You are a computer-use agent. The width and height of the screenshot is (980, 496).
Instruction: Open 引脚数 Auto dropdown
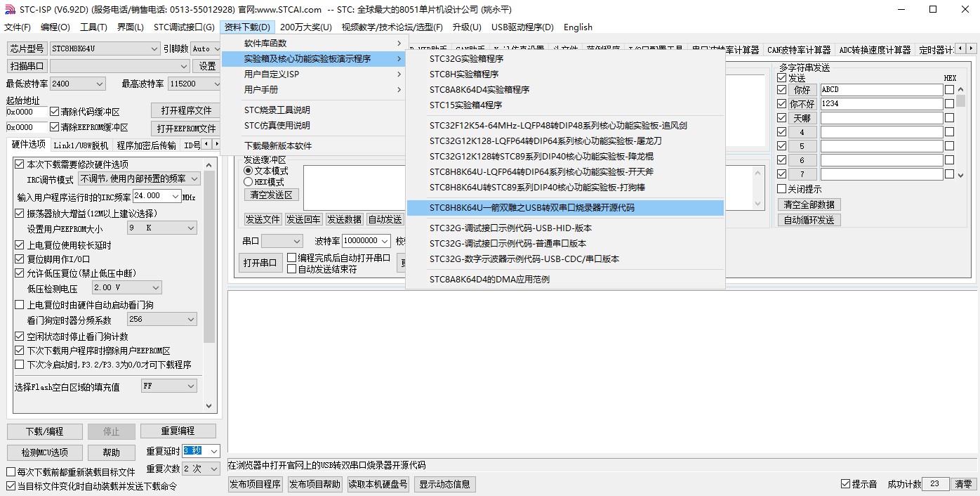coord(205,48)
